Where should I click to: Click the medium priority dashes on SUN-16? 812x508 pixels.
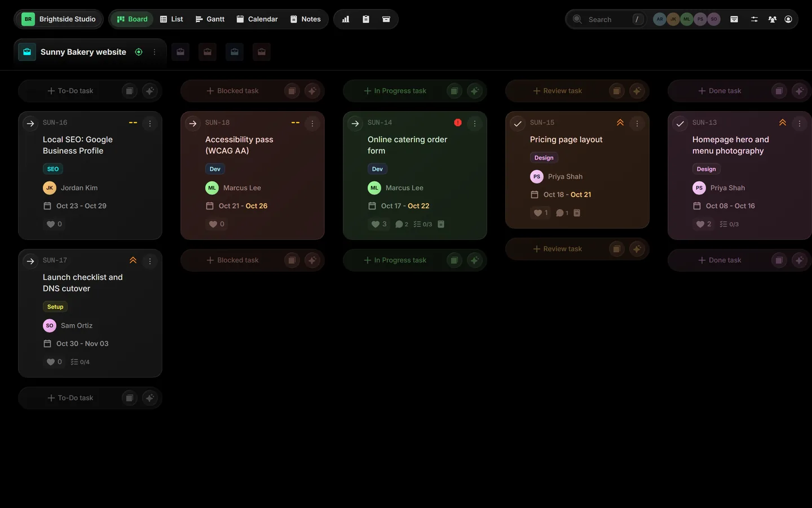click(x=133, y=122)
